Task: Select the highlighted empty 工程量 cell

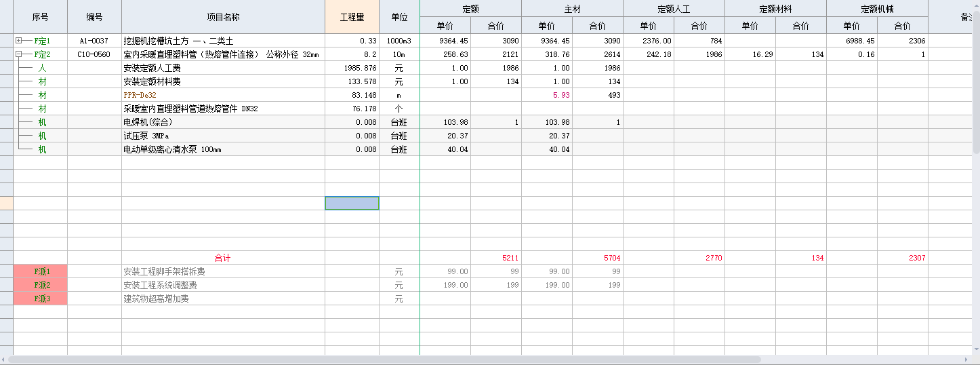Action: click(352, 203)
